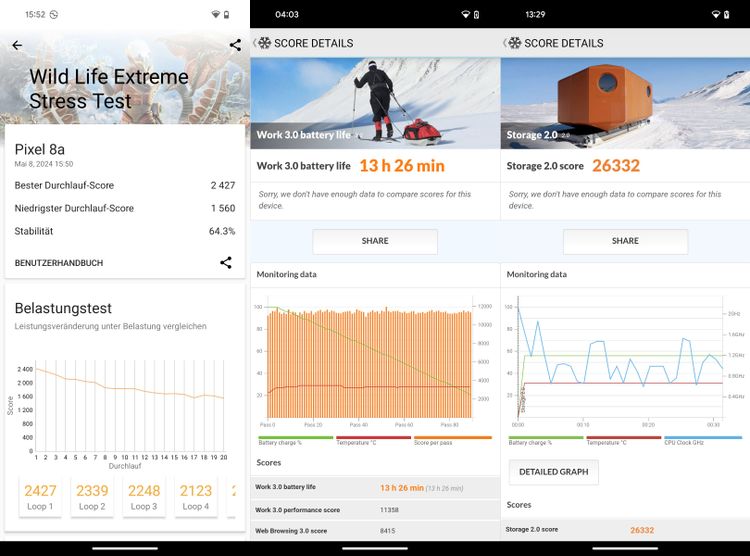Tap share icon beside BENUTZERHANDBUCH
The width and height of the screenshot is (750, 556).
coord(226,263)
